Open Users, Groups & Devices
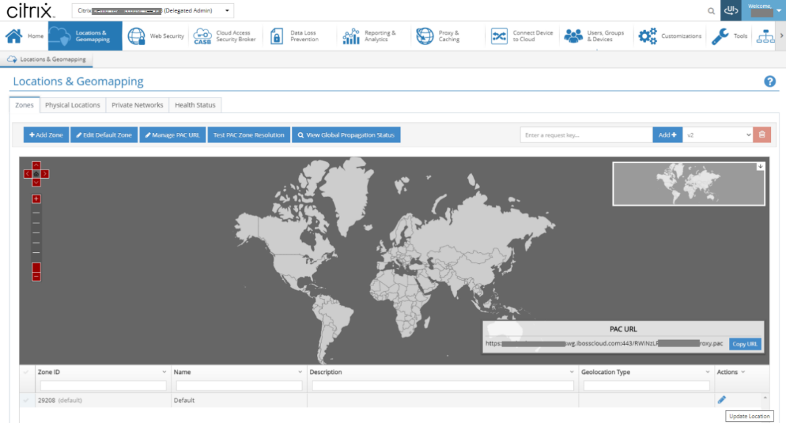Image resolution: width=786 pixels, height=424 pixels. tap(594, 36)
